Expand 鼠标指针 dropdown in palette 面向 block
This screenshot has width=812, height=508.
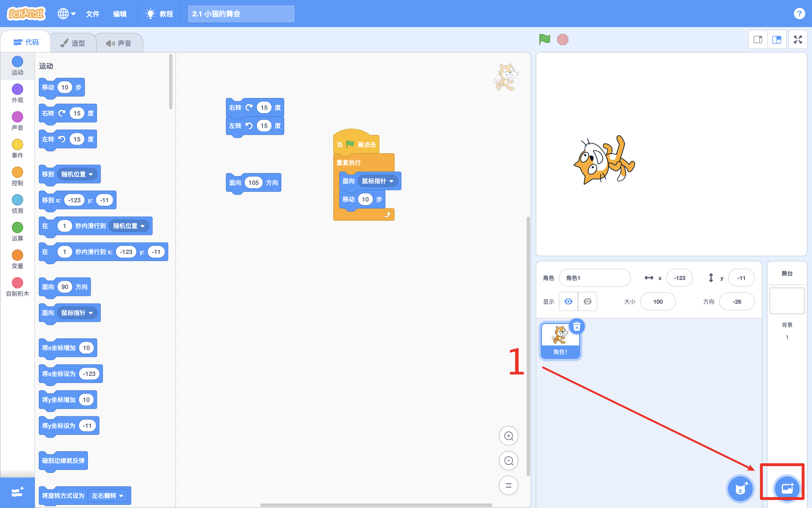tap(78, 313)
